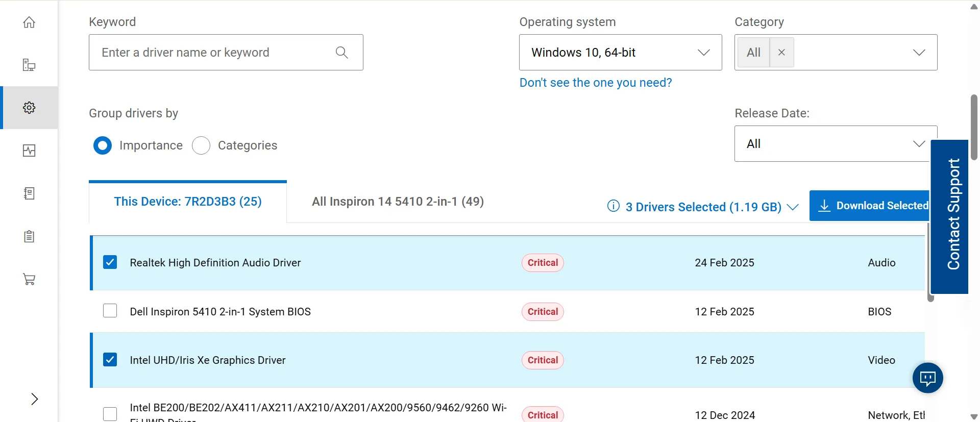Screen dimensions: 980x422
Task: Open the chat bubble floating button
Action: tap(927, 378)
